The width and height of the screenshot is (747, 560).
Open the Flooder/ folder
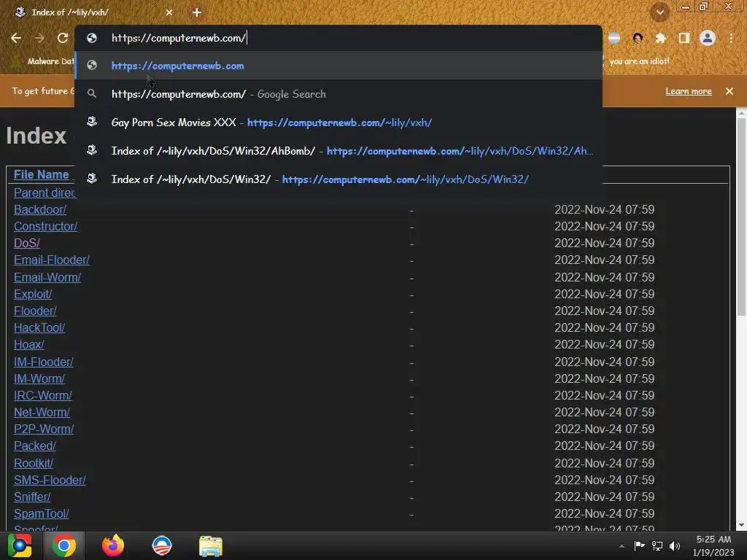(35, 311)
